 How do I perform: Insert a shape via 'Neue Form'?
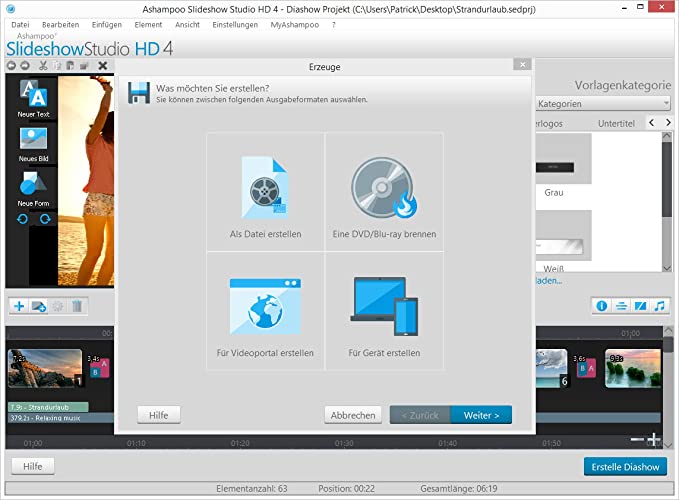(33, 187)
